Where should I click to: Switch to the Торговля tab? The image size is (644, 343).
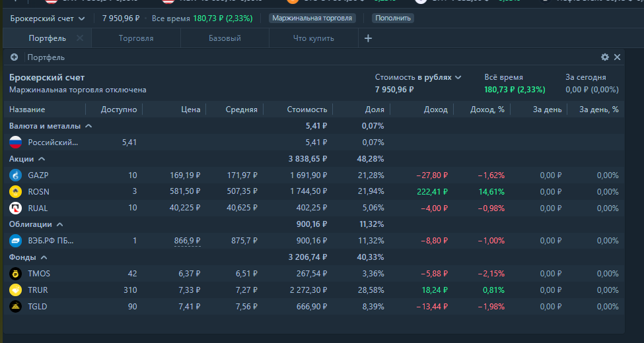point(136,38)
